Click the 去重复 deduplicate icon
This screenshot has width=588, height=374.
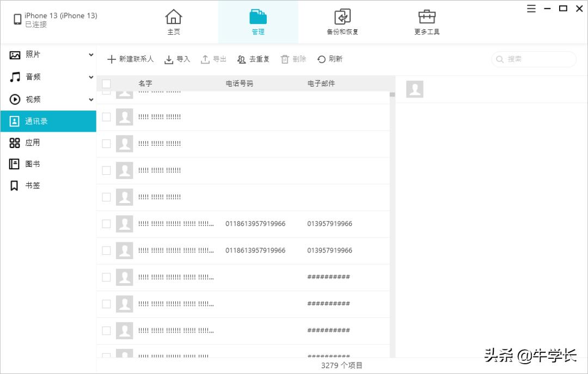242,59
